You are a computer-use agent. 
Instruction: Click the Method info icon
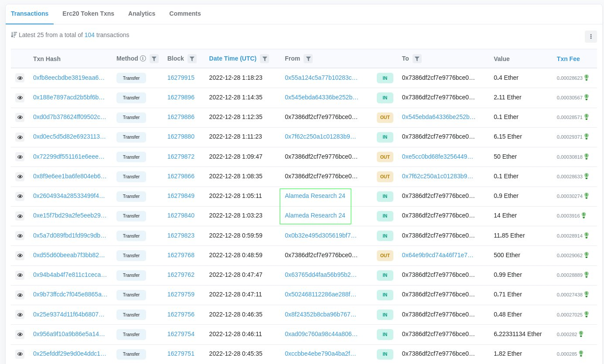coord(143,58)
